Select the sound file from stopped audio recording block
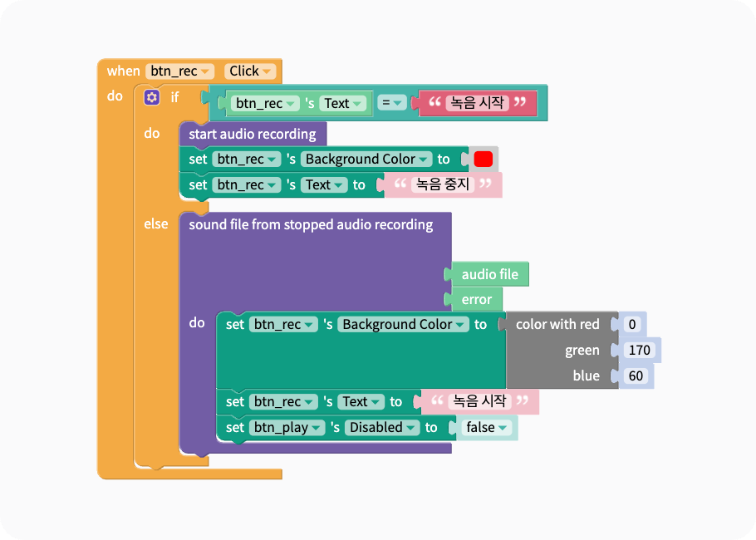This screenshot has height=540, width=756. point(311,224)
